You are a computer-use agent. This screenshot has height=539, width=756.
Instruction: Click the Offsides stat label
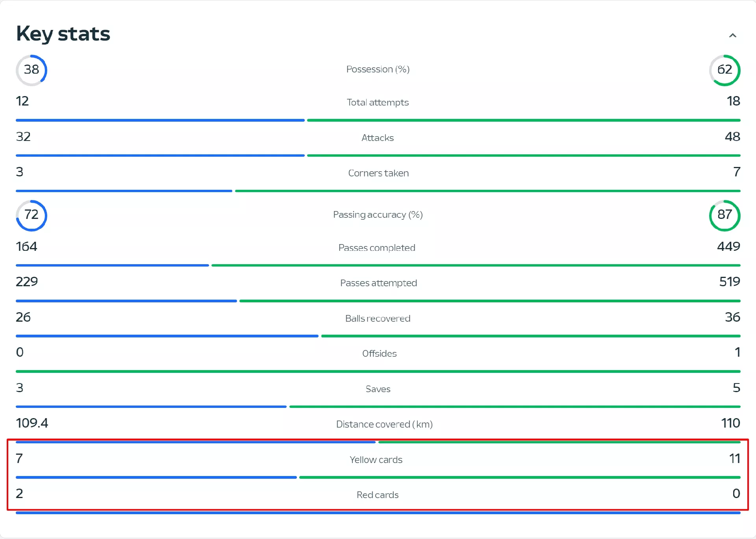(x=379, y=354)
